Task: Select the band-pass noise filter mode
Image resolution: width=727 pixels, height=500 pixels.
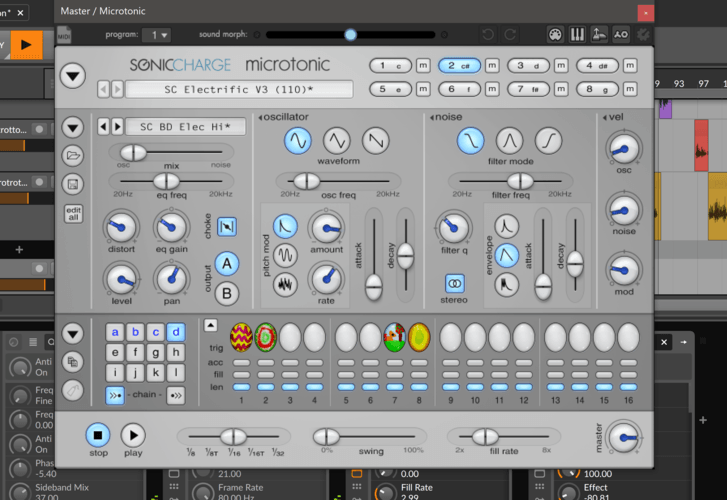Action: 510,141
